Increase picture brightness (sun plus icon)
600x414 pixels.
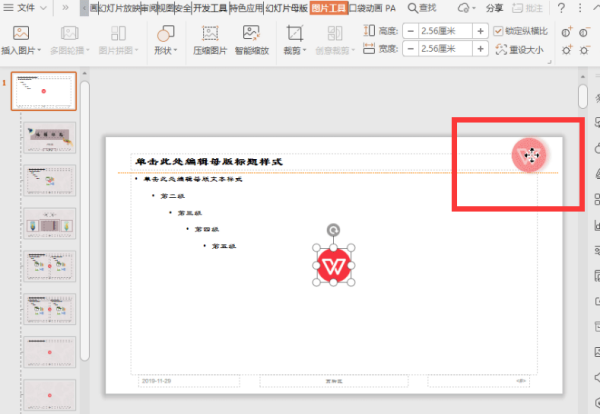(x=566, y=50)
